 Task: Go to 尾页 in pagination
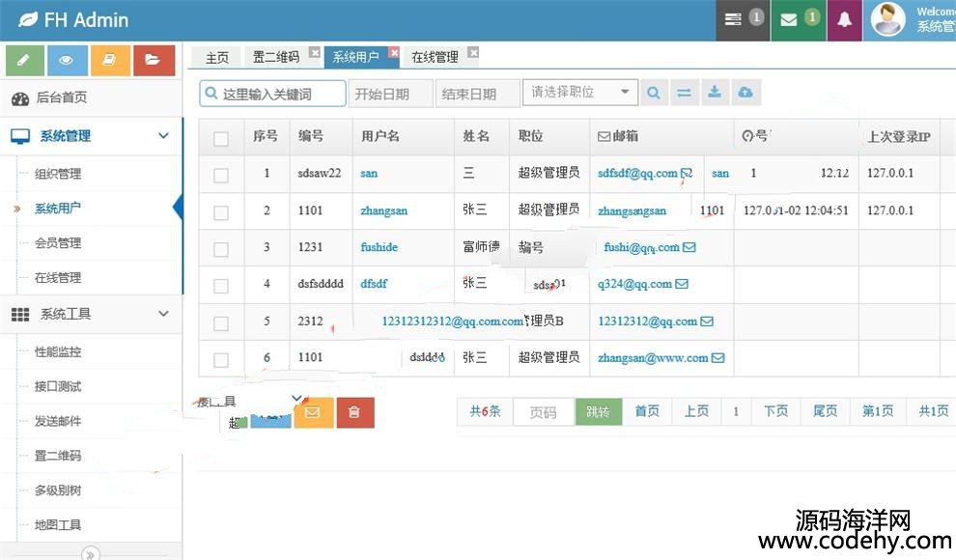(825, 411)
